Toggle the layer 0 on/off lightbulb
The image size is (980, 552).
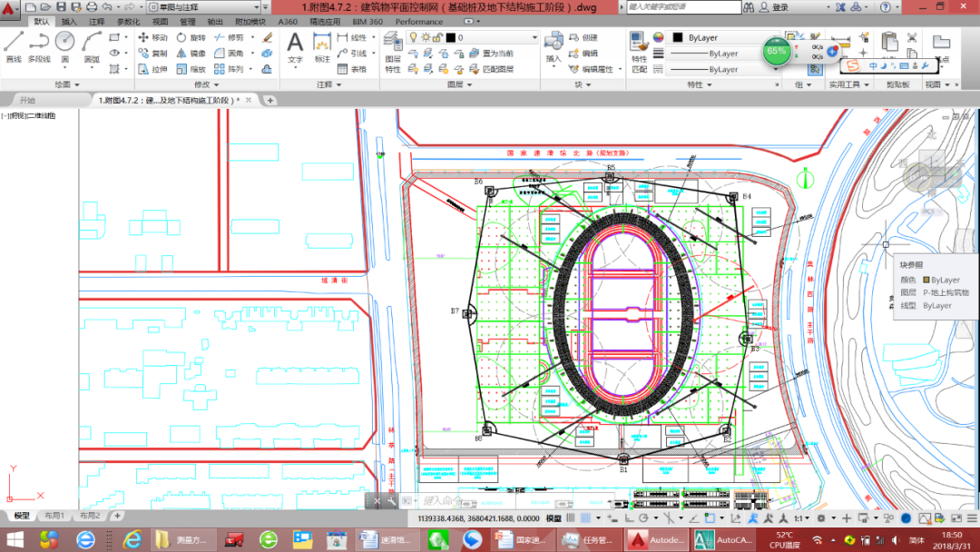[413, 37]
